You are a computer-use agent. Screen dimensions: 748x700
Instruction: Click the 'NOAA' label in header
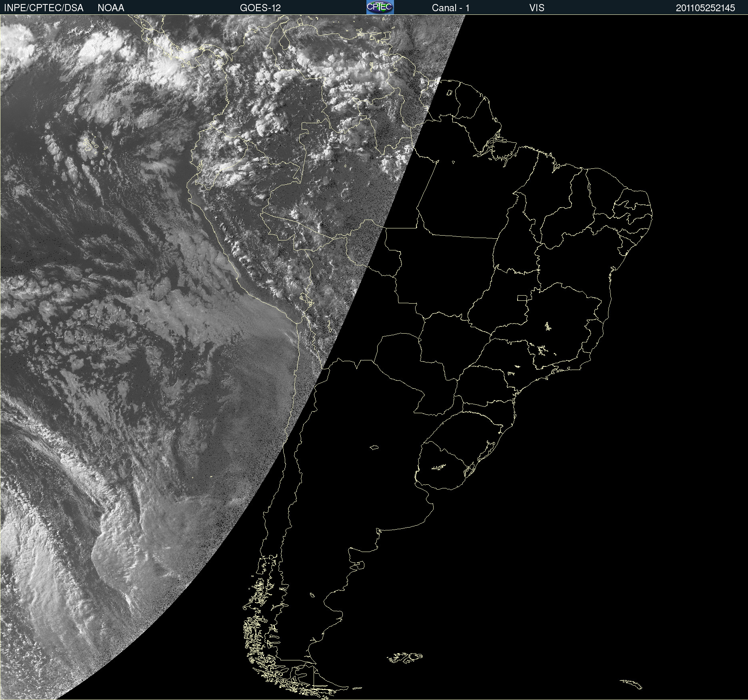coord(111,8)
